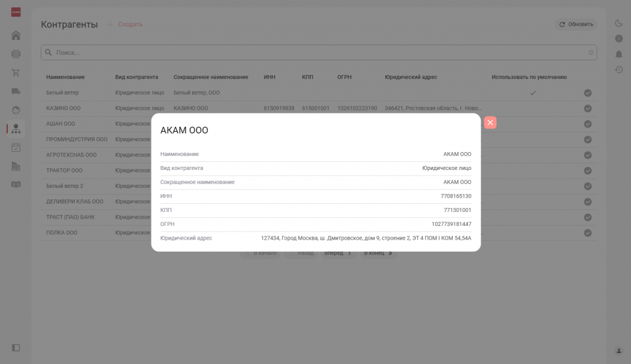This screenshot has width=631, height=364.
Task: Clear the search field with the clear icon
Action: pos(591,52)
